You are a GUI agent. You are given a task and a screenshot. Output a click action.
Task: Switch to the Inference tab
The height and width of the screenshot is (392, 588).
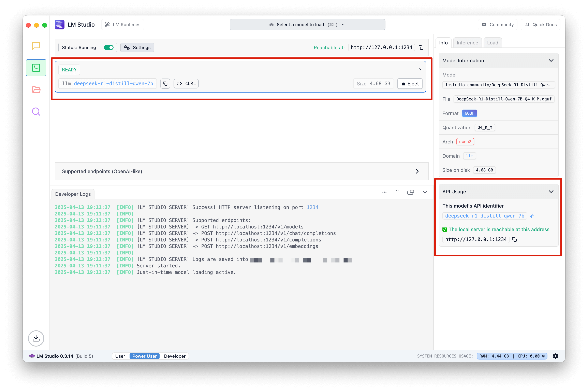(x=467, y=43)
